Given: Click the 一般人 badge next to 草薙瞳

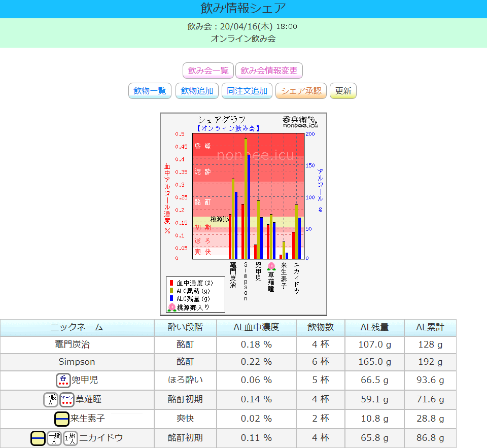Looking at the screenshot, I should click(x=51, y=400).
